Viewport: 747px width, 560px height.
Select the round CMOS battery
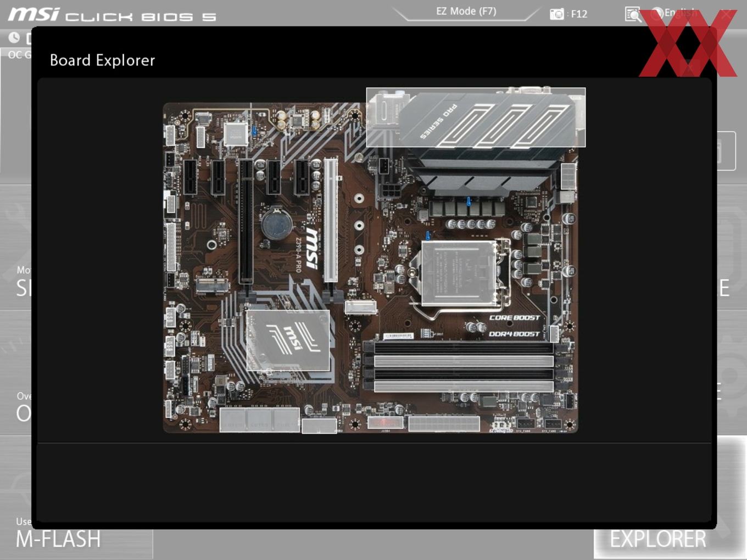277,223
